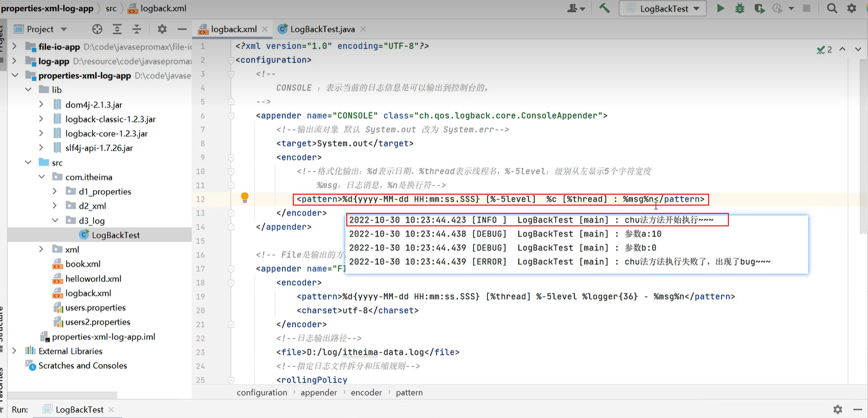The height and width of the screenshot is (418, 868).
Task: Close the logback.xml editor tab
Action: (265, 29)
